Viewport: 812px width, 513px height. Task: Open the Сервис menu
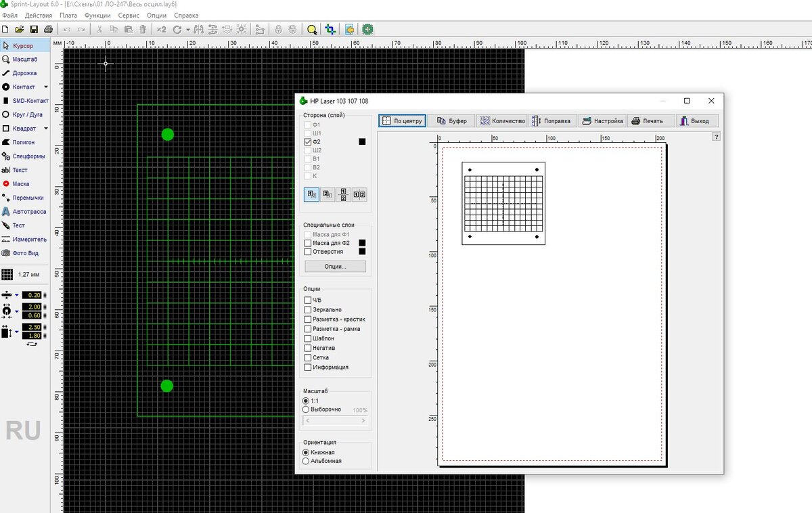pos(129,15)
